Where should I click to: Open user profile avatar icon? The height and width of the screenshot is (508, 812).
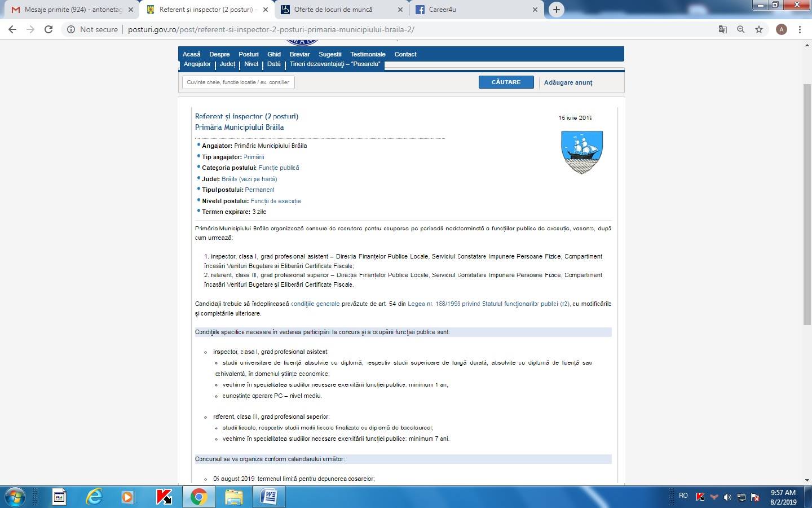[782, 29]
